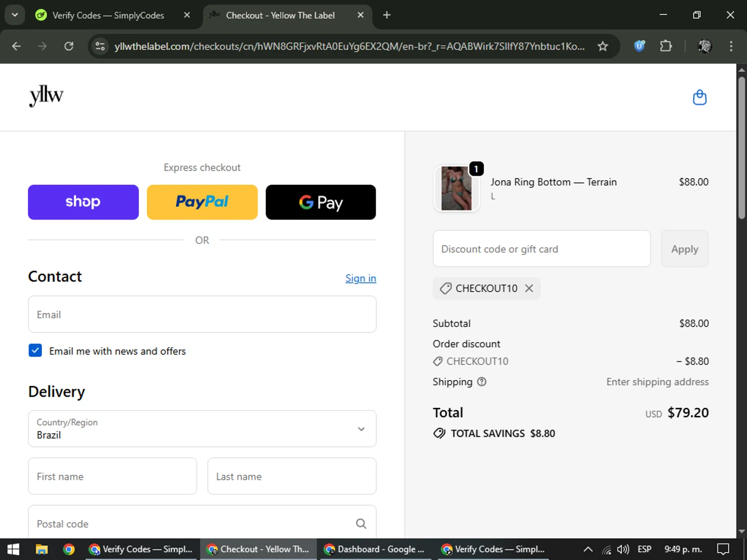Click the shipping help question mark icon
Screen dimensions: 747x560
click(482, 382)
